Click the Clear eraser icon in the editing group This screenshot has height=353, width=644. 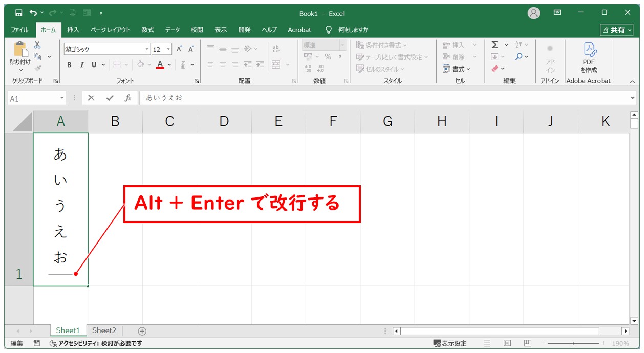tap(495, 68)
